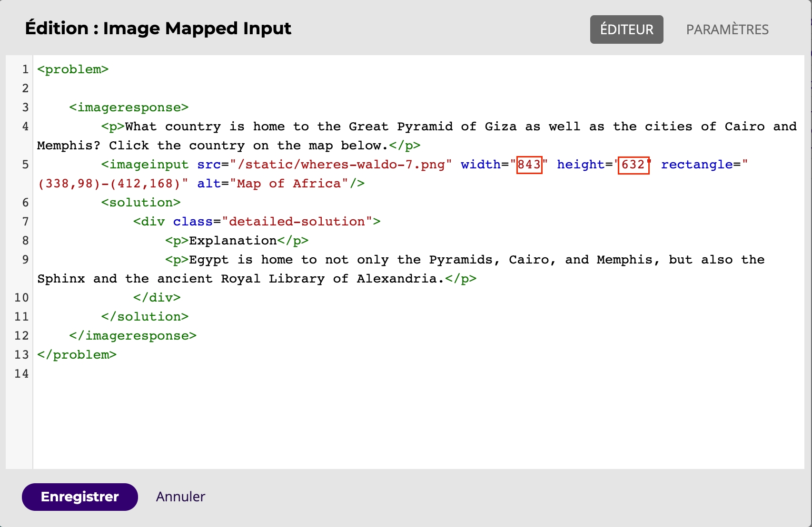The height and width of the screenshot is (527, 812).
Task: Click the word Egypt on line 9
Action: click(x=208, y=260)
